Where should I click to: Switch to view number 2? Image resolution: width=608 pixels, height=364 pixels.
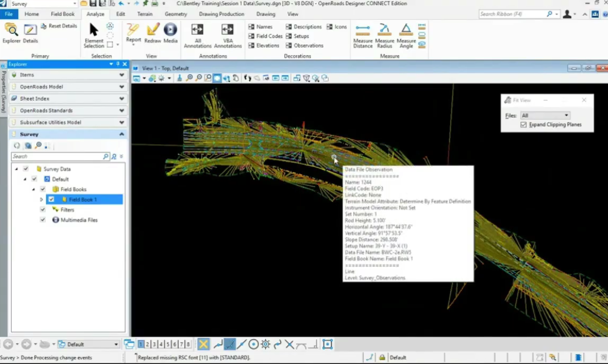click(147, 344)
